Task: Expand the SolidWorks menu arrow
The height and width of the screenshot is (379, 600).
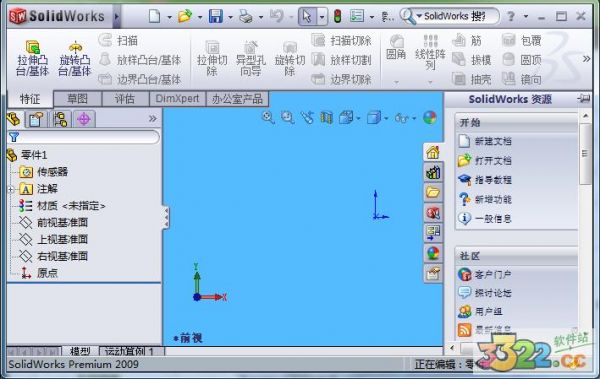Action: (117, 17)
